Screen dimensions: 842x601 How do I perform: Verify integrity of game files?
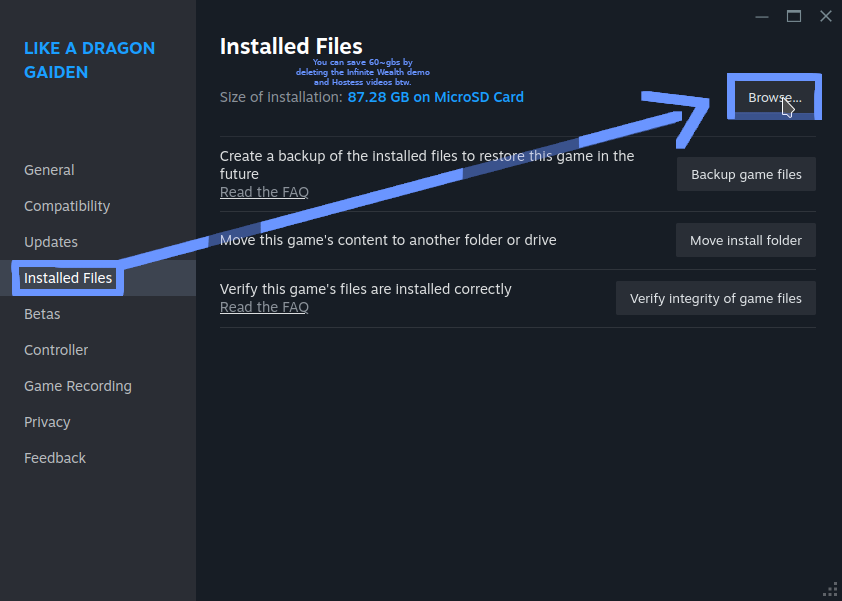click(x=716, y=298)
